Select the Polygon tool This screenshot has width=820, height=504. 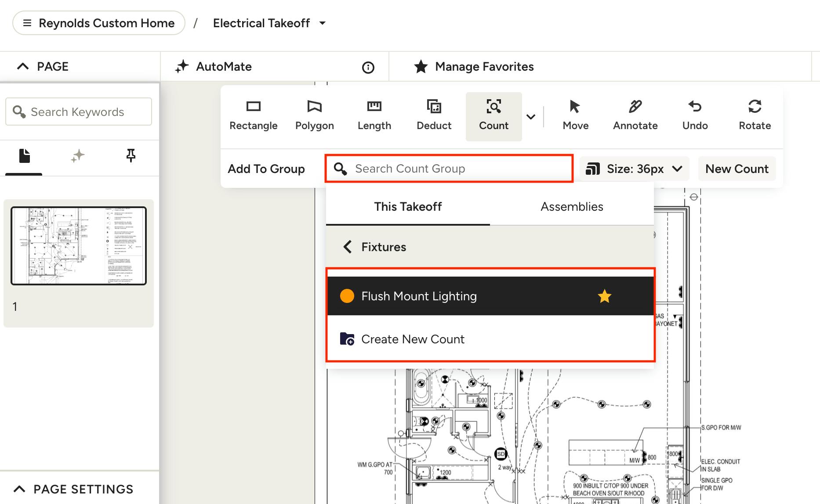click(x=314, y=115)
